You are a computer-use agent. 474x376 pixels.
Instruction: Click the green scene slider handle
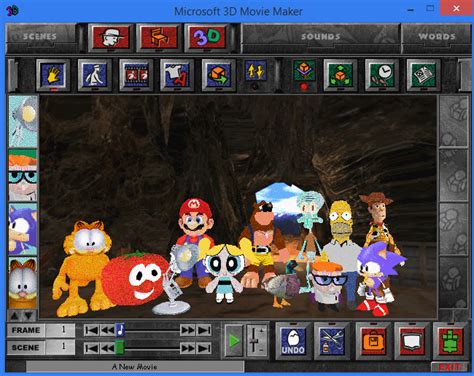pyautogui.click(x=120, y=348)
